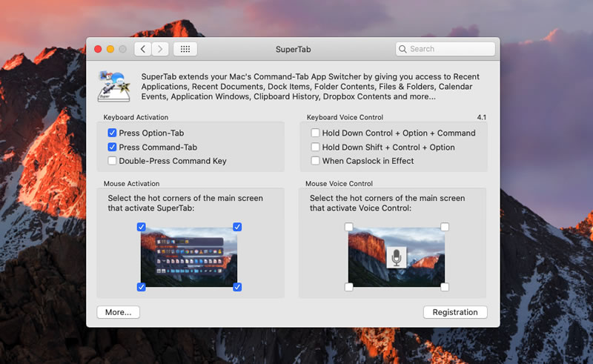
Task: Disable Press Option-Tab checkbox
Action: 112,133
